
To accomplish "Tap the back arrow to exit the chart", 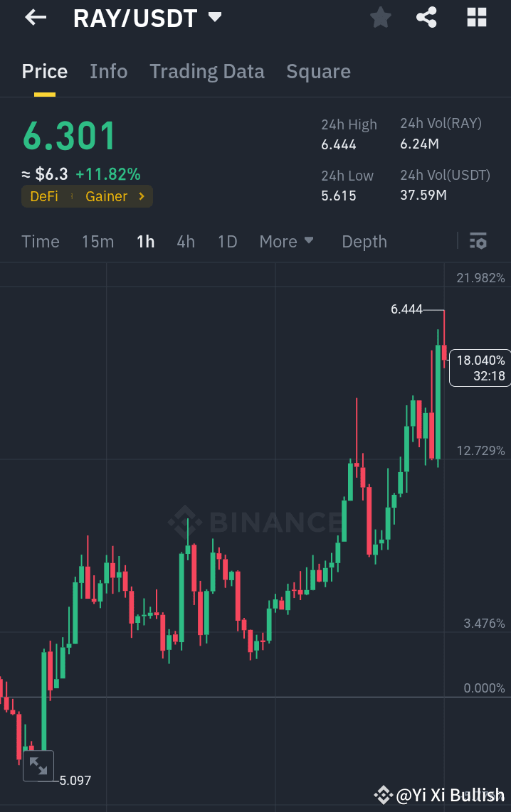I will (35, 18).
